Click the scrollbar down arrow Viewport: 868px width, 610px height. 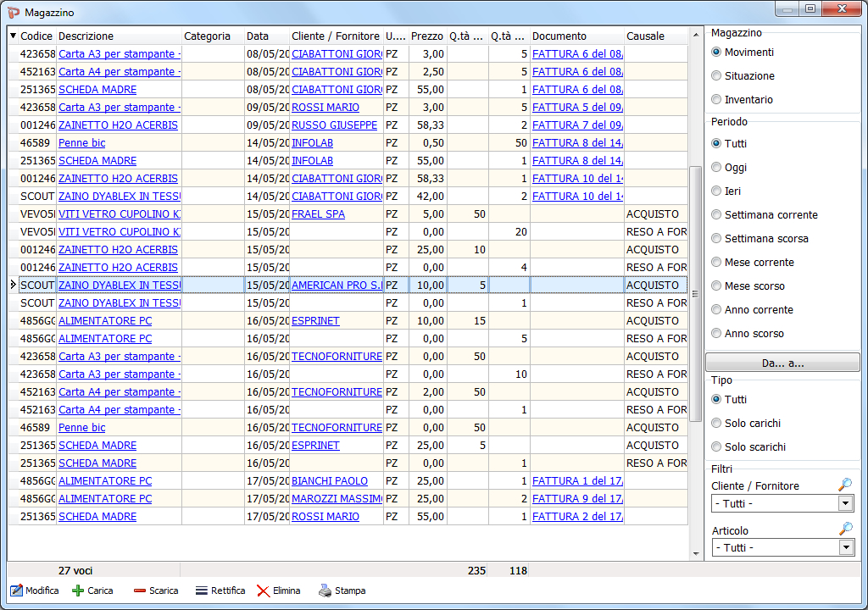coord(695,553)
